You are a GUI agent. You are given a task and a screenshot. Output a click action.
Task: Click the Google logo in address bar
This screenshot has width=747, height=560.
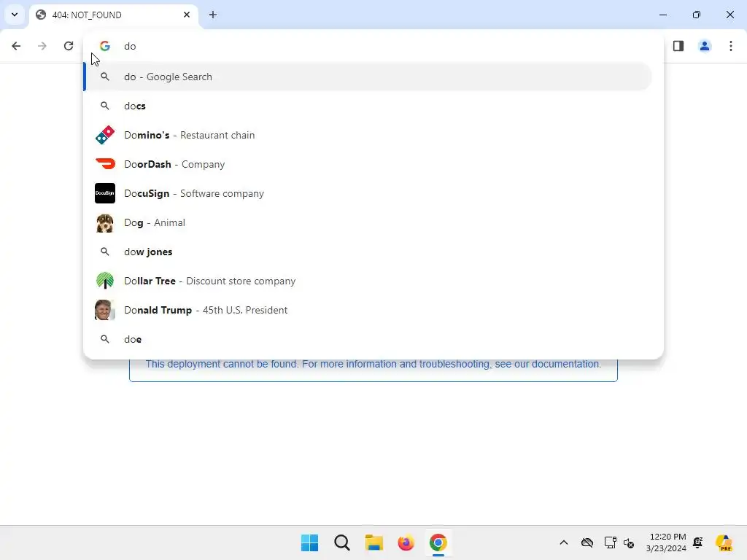pos(105,46)
